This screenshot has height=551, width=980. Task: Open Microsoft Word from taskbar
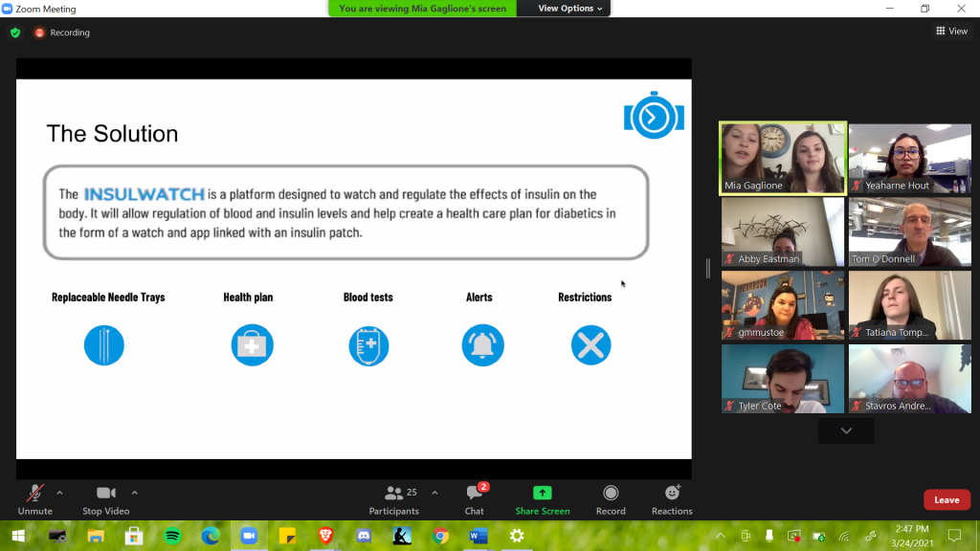click(x=479, y=536)
